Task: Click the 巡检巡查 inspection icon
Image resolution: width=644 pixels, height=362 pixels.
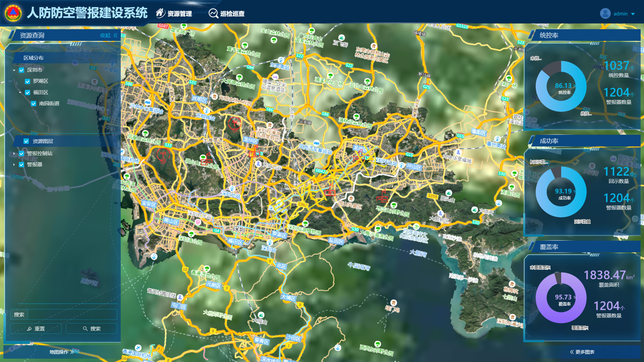Action: pyautogui.click(x=213, y=13)
